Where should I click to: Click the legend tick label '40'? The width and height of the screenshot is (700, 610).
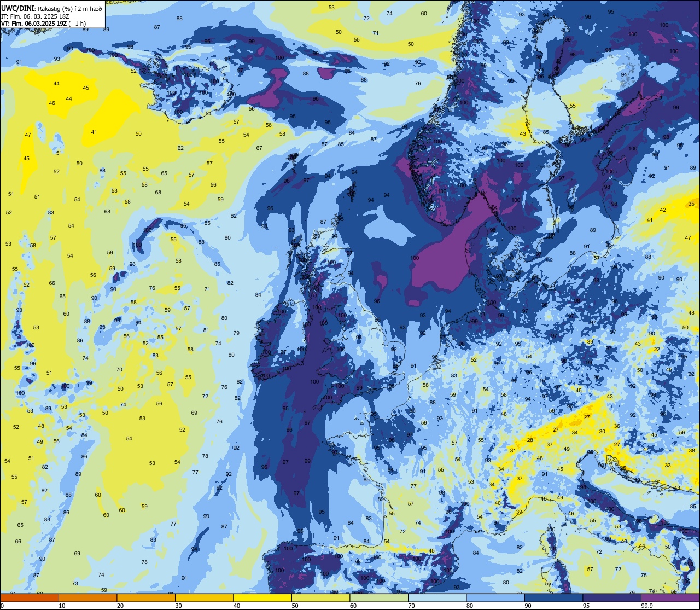237,606
